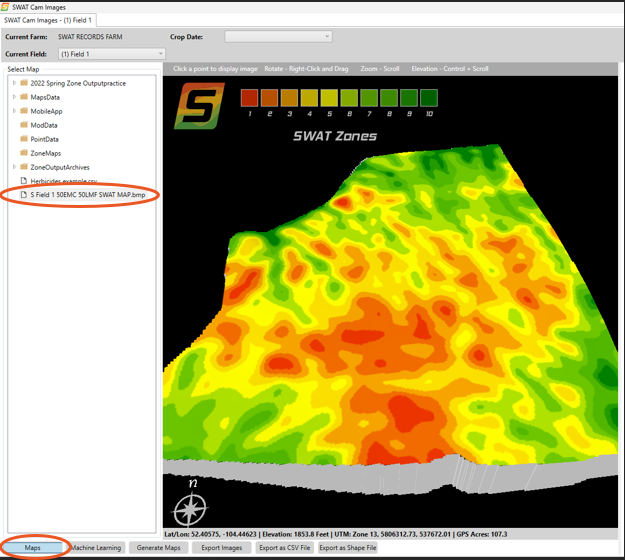Click the orange S logo on map
Screen dimensions: 625x560
pos(199,106)
